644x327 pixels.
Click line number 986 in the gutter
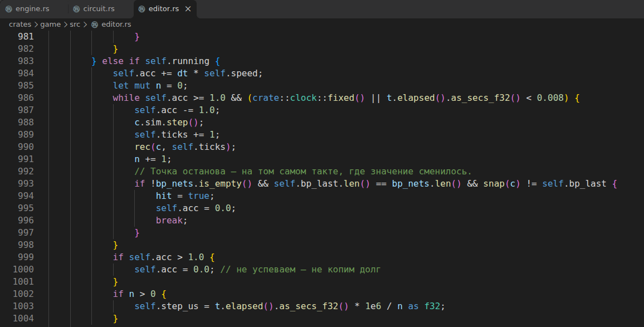coord(26,98)
